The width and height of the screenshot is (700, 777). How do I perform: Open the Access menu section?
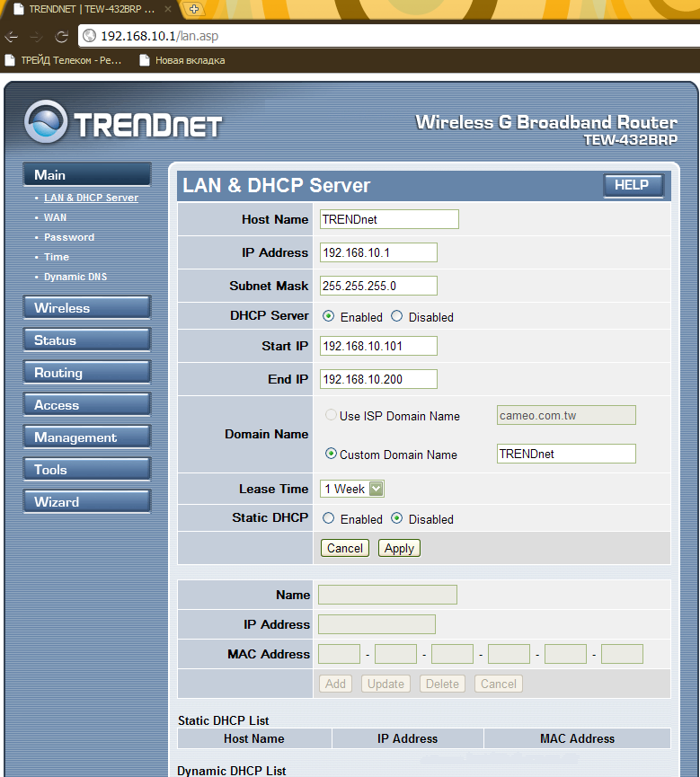tap(87, 405)
